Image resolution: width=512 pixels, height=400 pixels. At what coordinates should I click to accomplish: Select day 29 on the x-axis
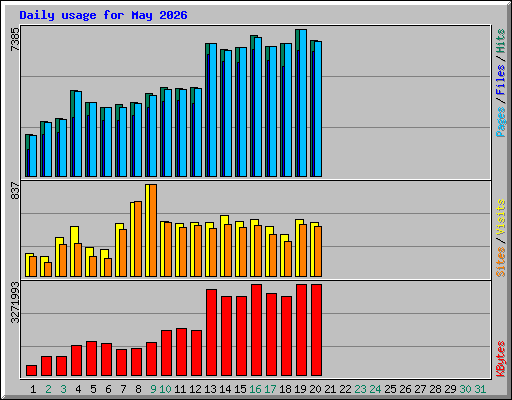[x=450, y=389]
